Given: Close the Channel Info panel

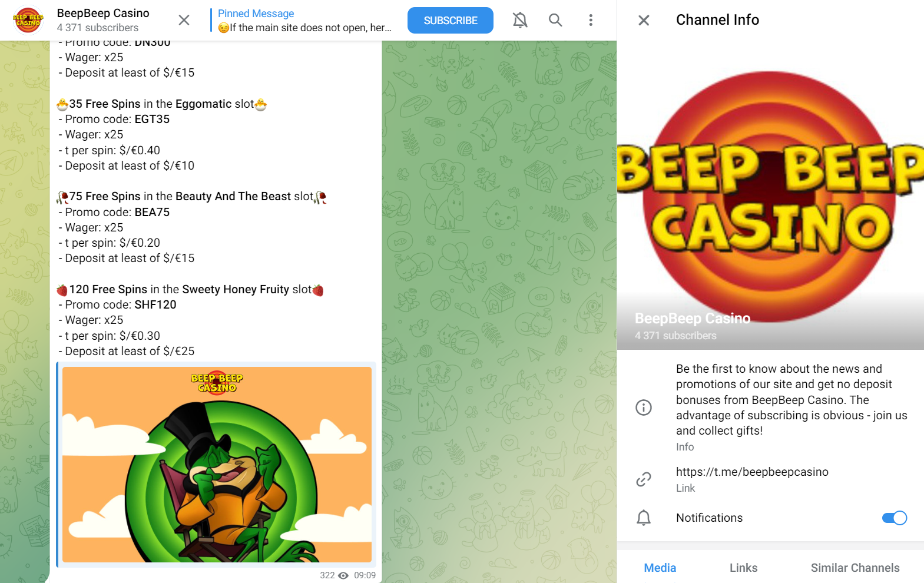Looking at the screenshot, I should (x=644, y=20).
